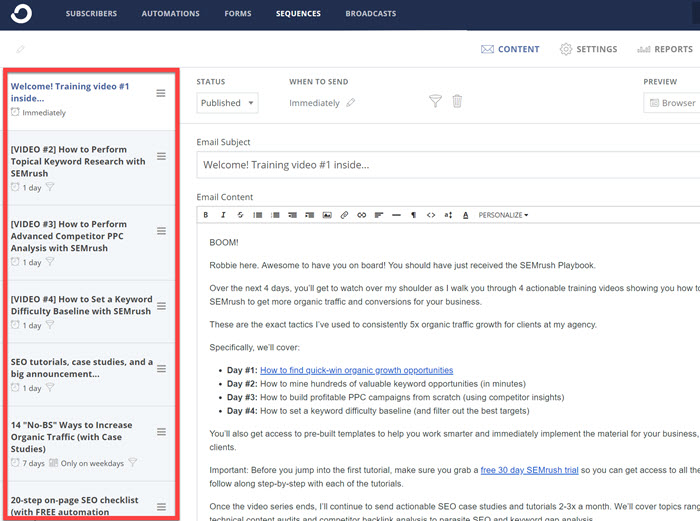Click the text color icon
Screen dimensions: 700x521
(x=466, y=215)
